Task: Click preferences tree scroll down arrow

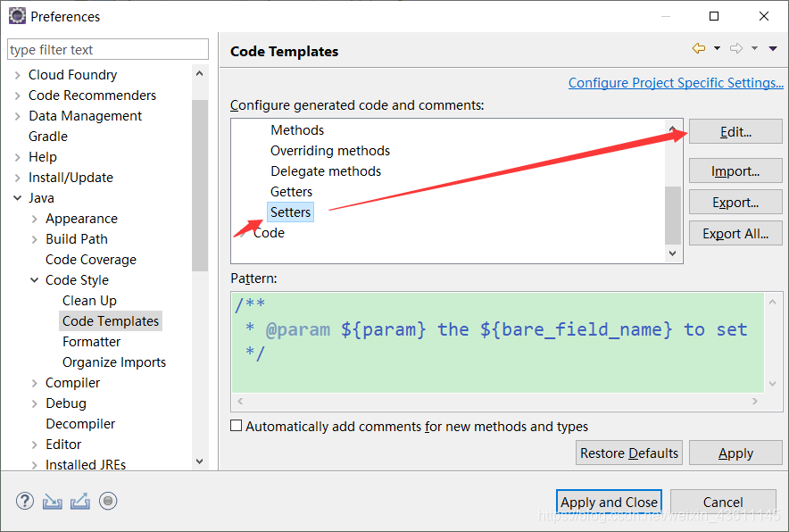Action: [x=200, y=461]
